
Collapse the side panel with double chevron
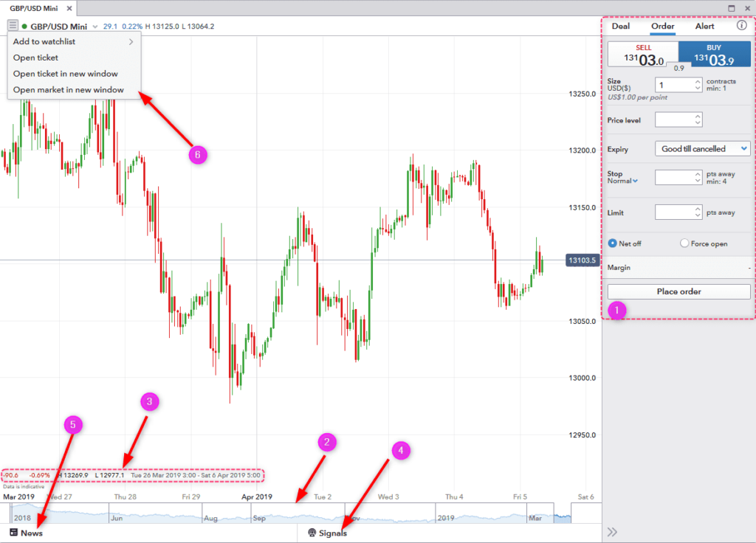(x=612, y=532)
